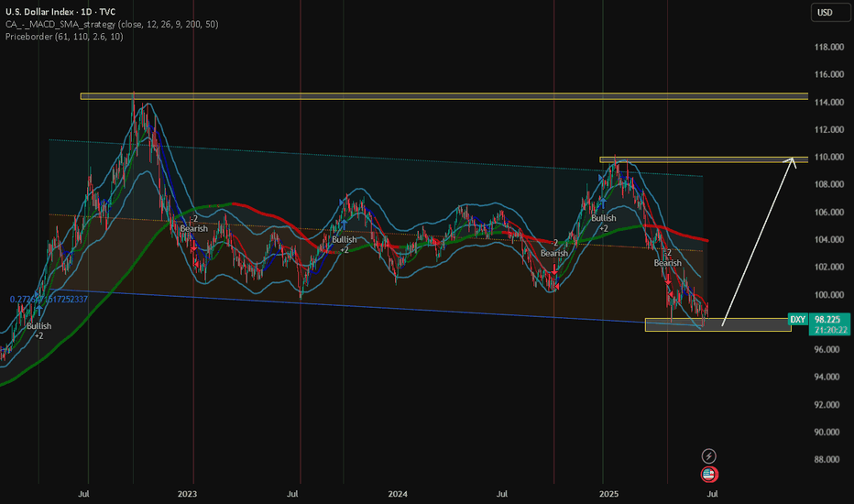Click the 94.000 price axis label
This screenshot has width=854, height=504.
coord(827,377)
